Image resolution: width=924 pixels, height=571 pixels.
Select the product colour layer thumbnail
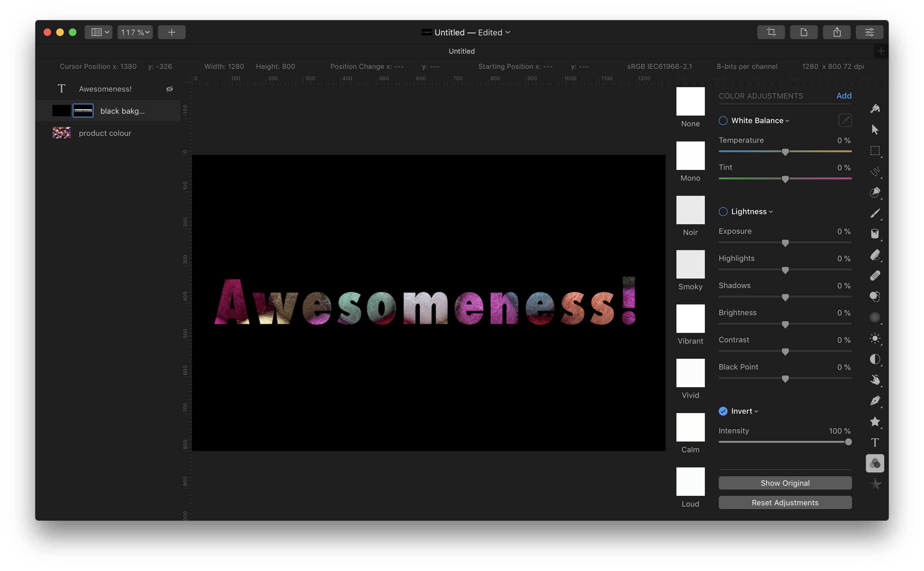[x=62, y=133]
